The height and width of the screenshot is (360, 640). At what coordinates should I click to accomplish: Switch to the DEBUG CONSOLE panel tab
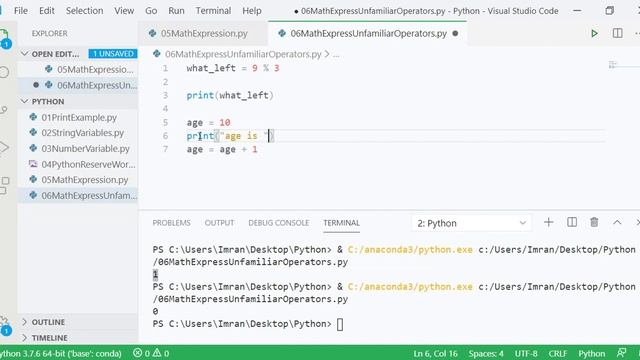click(278, 223)
